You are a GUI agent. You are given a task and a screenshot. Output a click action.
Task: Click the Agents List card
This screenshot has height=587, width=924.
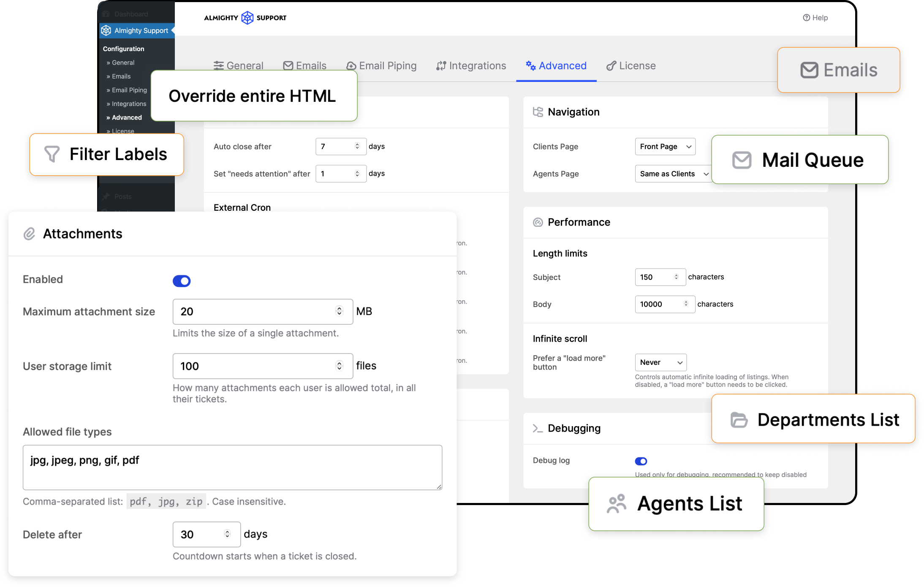[676, 504]
